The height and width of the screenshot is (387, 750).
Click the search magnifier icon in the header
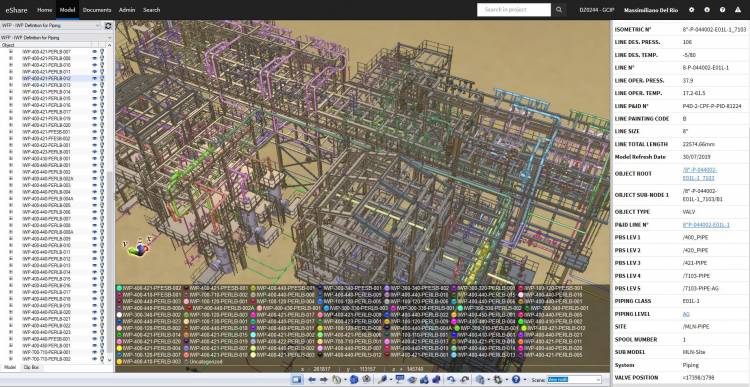coord(559,10)
